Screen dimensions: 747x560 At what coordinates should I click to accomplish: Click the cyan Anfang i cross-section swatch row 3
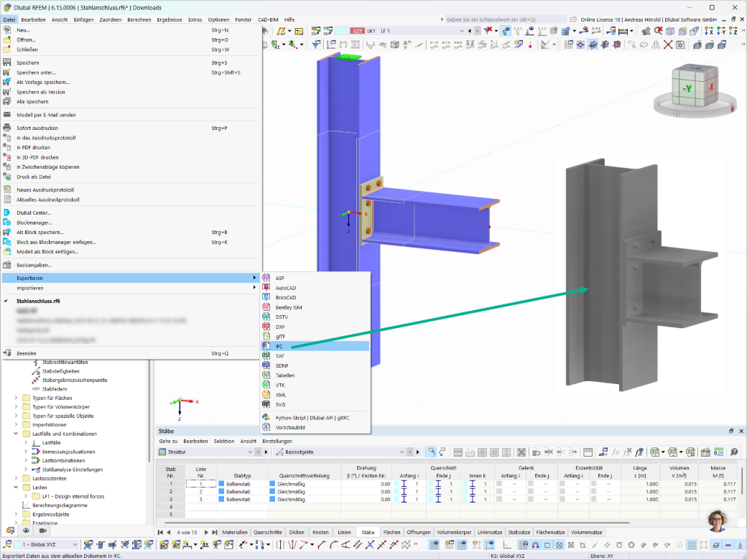click(x=396, y=499)
